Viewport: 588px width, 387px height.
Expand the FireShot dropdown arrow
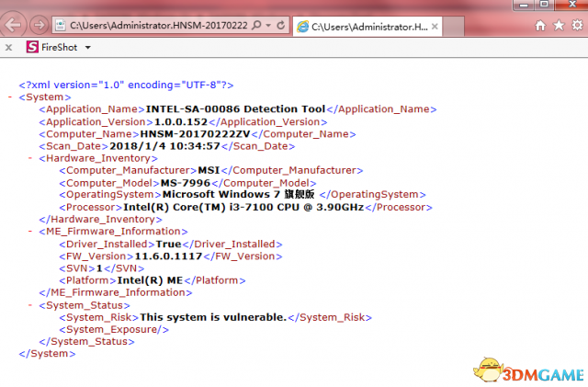click(88, 46)
